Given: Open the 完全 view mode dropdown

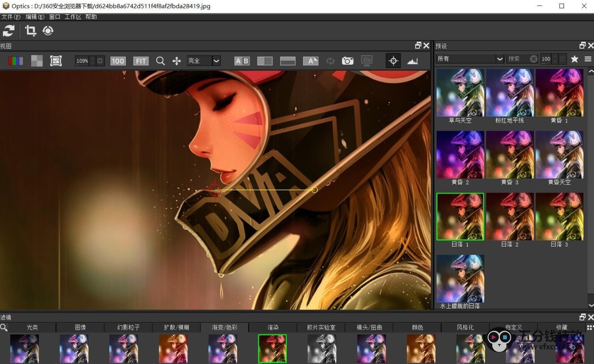Looking at the screenshot, I should (x=203, y=61).
